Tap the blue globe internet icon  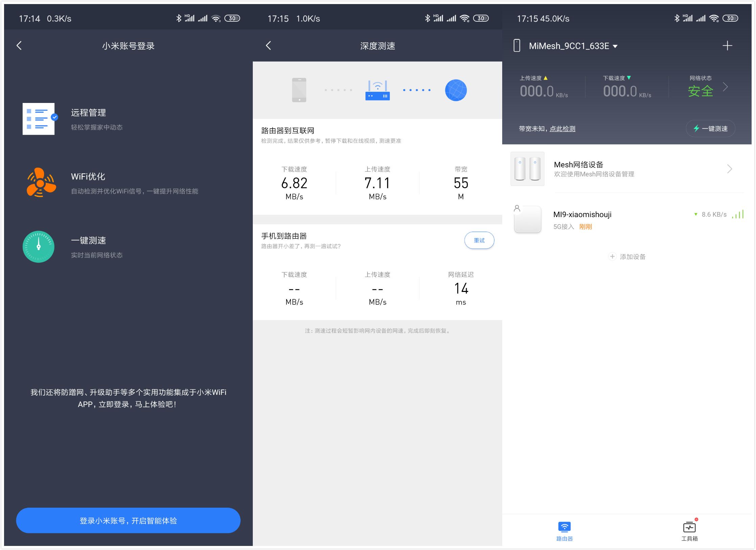click(456, 90)
